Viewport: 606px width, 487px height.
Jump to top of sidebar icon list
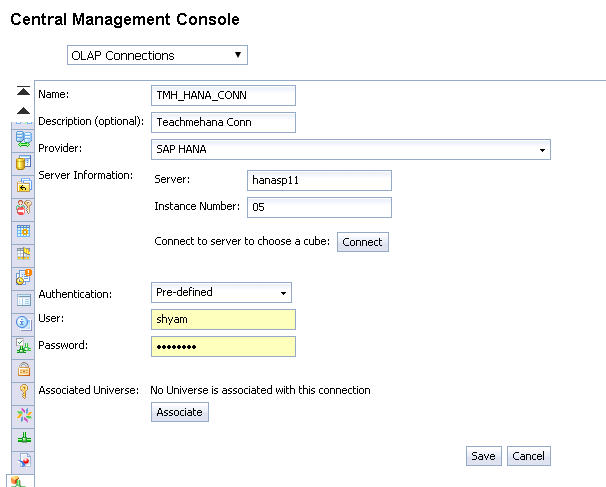click(x=23, y=91)
